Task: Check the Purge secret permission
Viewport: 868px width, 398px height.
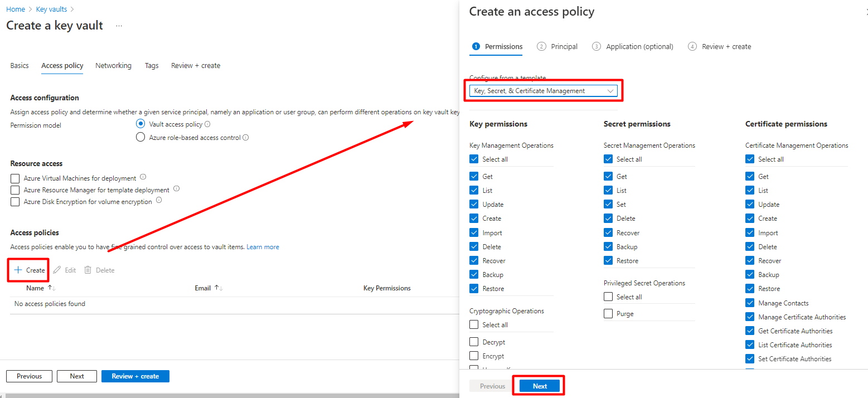Action: click(608, 314)
